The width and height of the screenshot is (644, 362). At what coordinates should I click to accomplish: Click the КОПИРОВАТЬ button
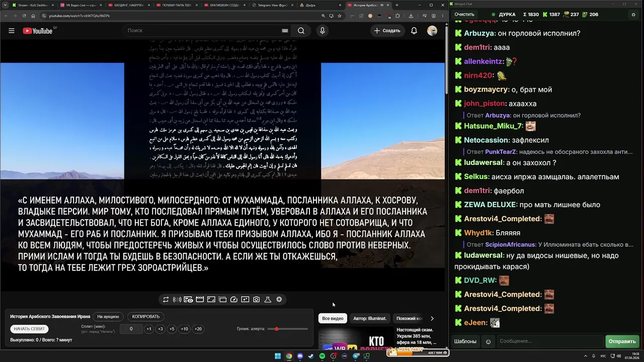(146, 317)
